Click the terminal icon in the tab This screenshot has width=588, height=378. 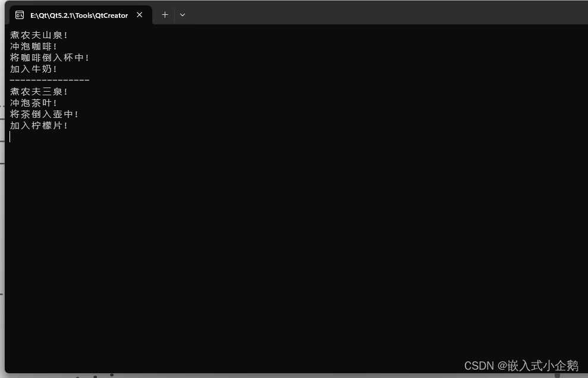20,15
